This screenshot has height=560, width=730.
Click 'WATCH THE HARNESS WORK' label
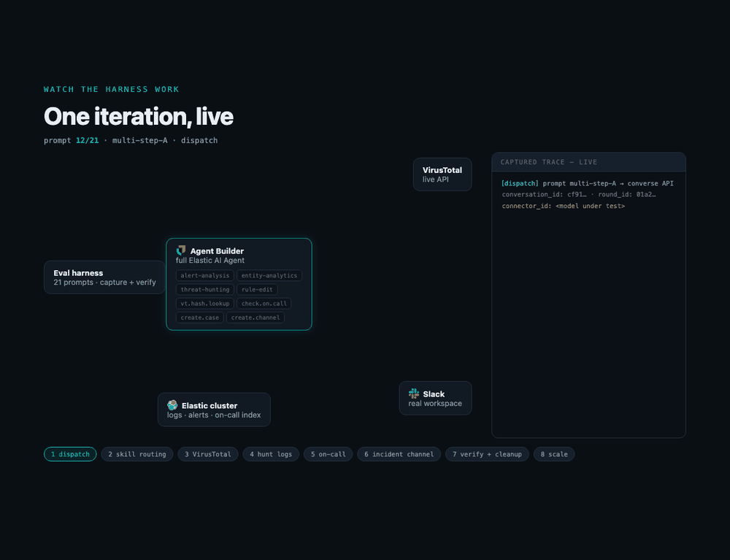(x=111, y=89)
